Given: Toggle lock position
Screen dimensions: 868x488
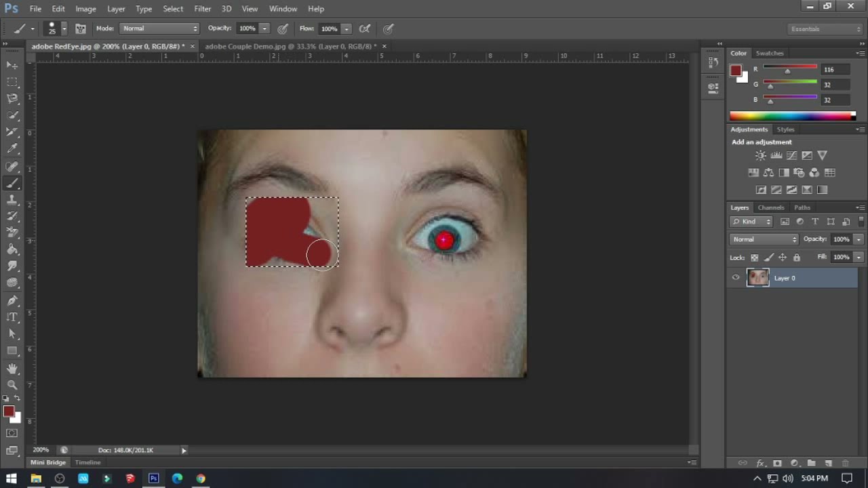Looking at the screenshot, I should 783,258.
